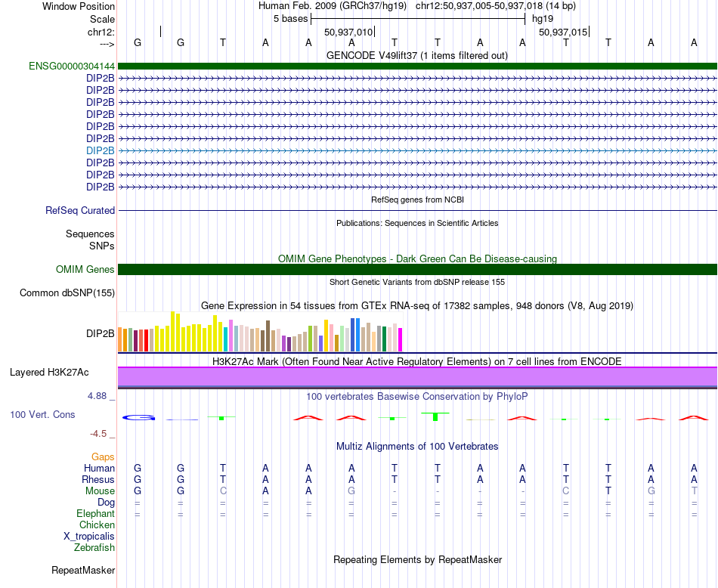Click the Sequences track label
This screenshot has height=588, width=718.
(90, 234)
